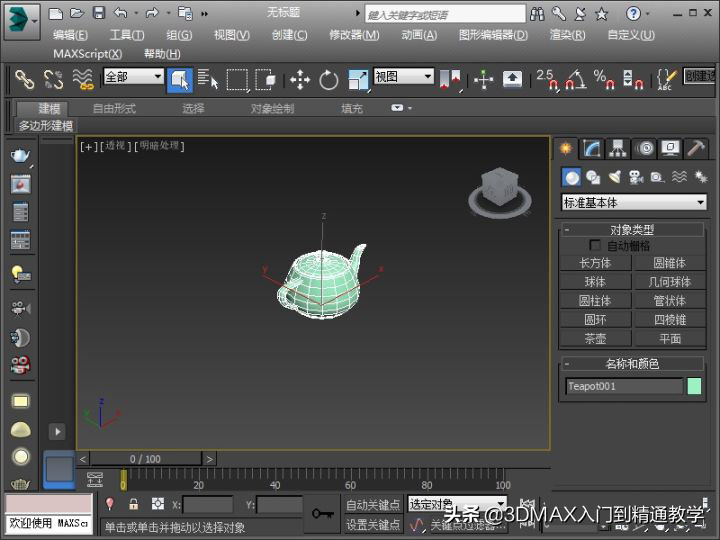The image size is (720, 540).
Task: Choose Rectangular Selection Region tool
Action: coord(237,80)
